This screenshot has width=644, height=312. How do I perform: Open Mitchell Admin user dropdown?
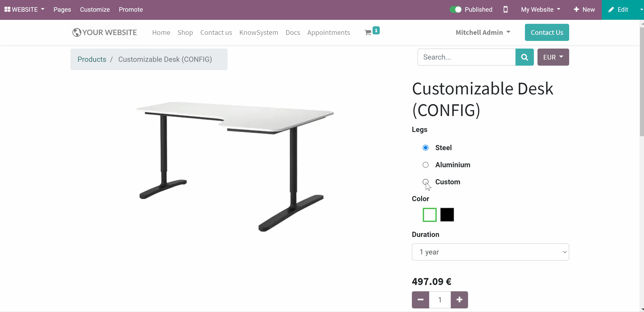point(483,33)
